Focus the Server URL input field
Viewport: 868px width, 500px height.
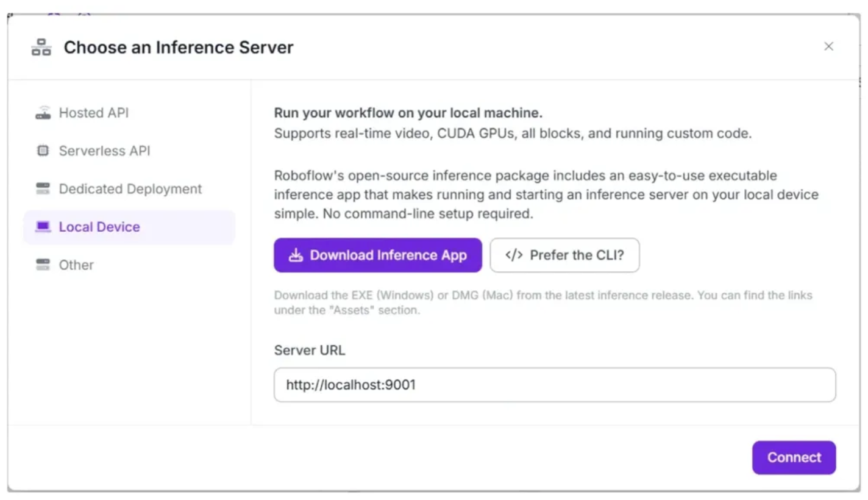click(555, 385)
